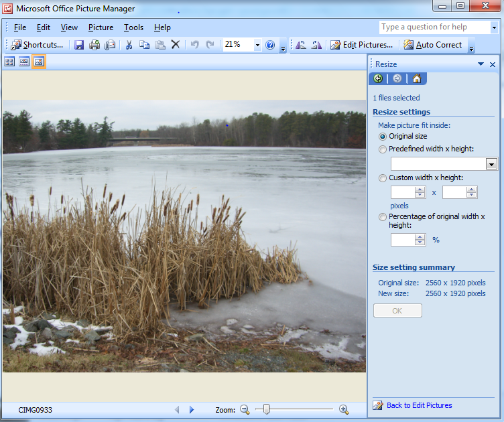Click the zoom in magnifier icon
Viewport: 504px width, 422px height.
tap(344, 409)
